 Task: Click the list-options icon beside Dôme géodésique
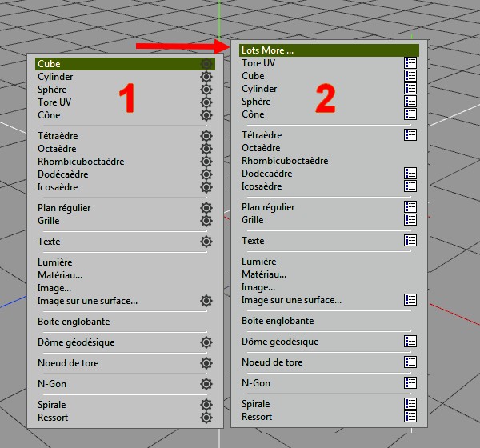[x=410, y=342]
